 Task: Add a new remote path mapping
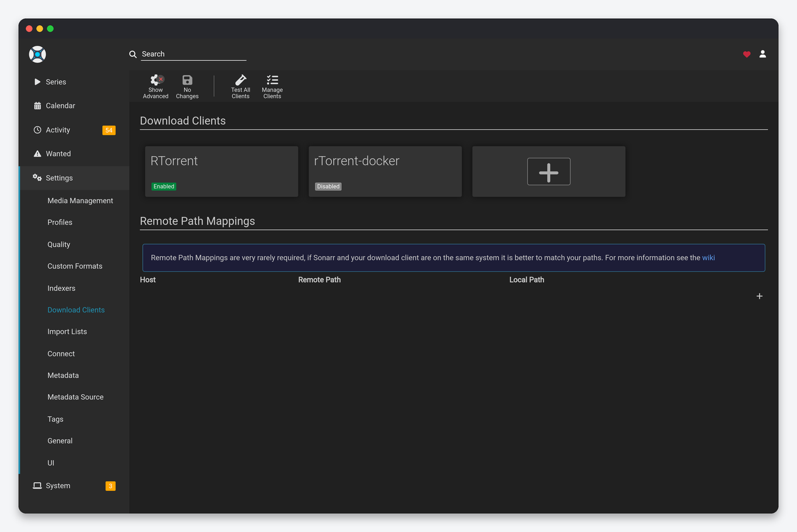pos(759,296)
